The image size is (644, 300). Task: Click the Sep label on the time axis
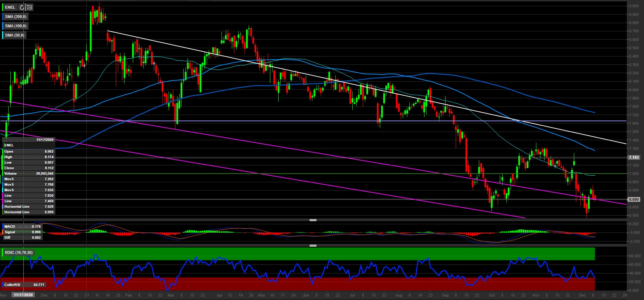tap(445, 295)
